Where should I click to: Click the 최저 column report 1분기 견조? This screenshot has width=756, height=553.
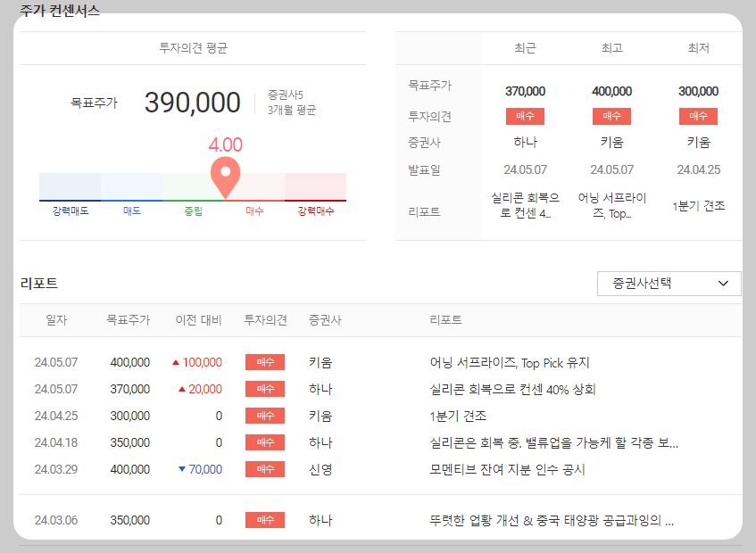pyautogui.click(x=699, y=206)
